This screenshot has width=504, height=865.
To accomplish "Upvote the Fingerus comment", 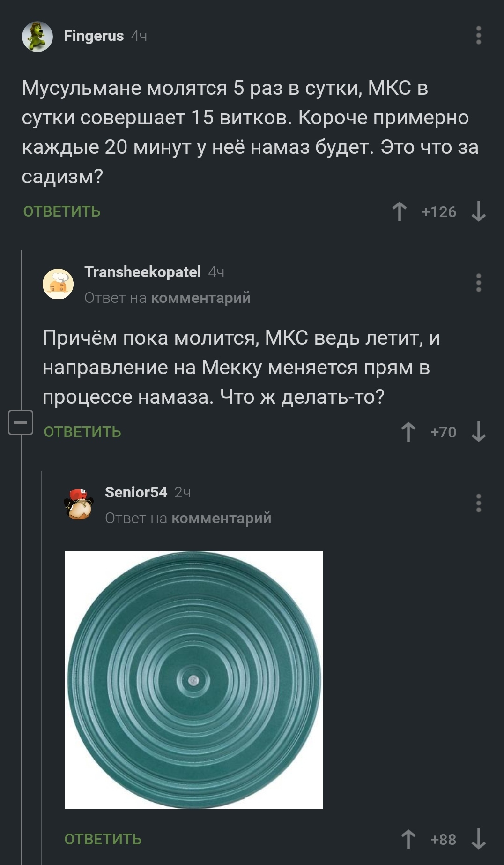I will (399, 211).
